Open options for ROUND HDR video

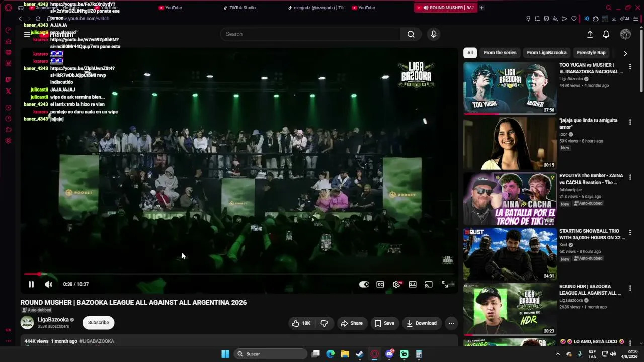(630, 288)
